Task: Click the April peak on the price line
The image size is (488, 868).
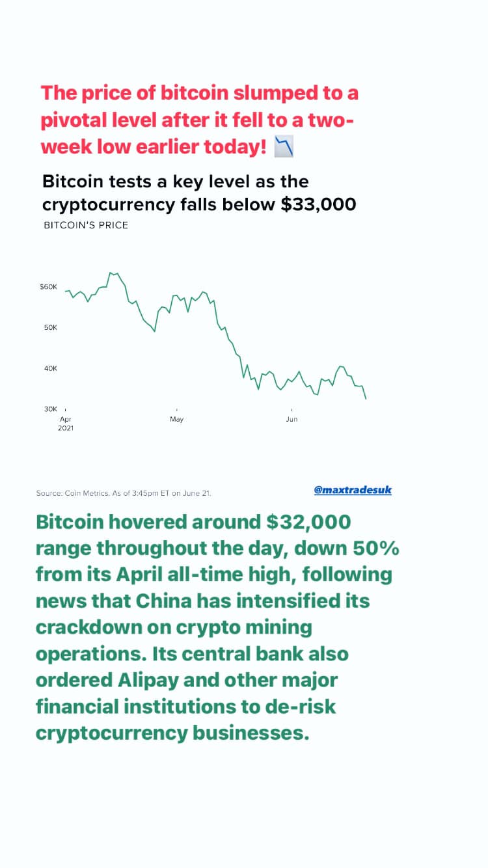Action: (110, 273)
